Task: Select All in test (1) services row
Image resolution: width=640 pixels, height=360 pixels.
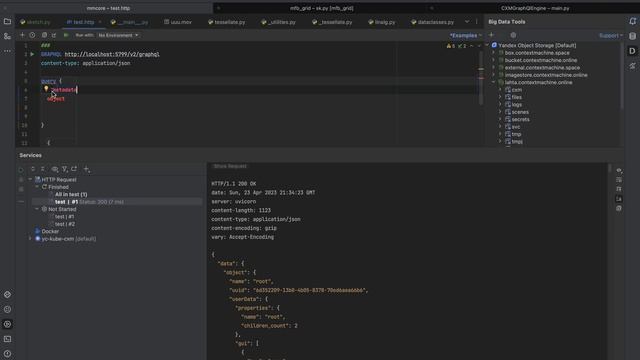Action: coord(71,194)
